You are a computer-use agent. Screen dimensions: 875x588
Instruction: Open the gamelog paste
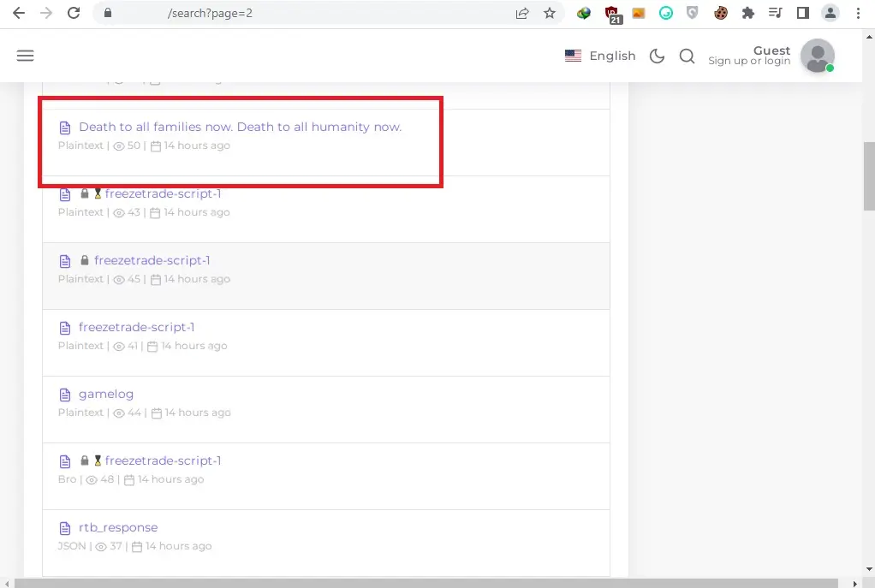click(106, 395)
